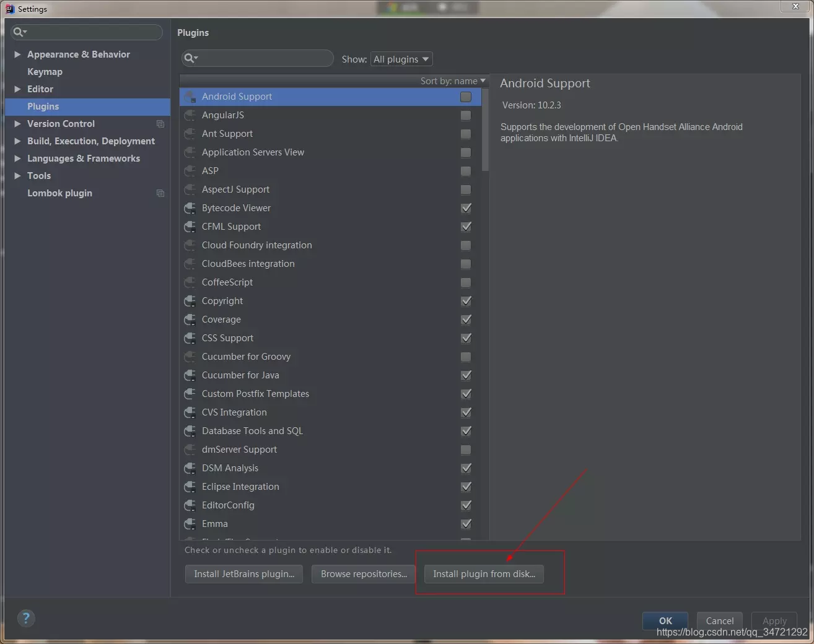The width and height of the screenshot is (814, 644).
Task: Select Keymap in settings tree
Action: pos(45,72)
